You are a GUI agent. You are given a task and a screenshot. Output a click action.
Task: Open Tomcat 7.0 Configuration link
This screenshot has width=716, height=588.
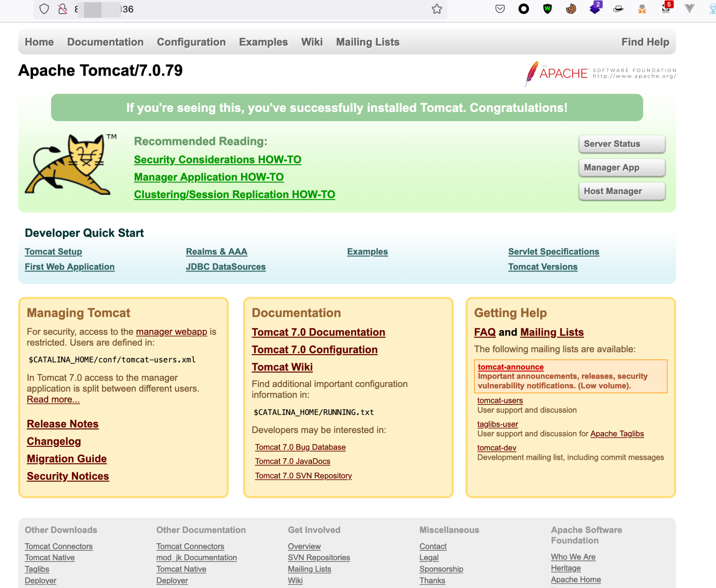click(315, 349)
